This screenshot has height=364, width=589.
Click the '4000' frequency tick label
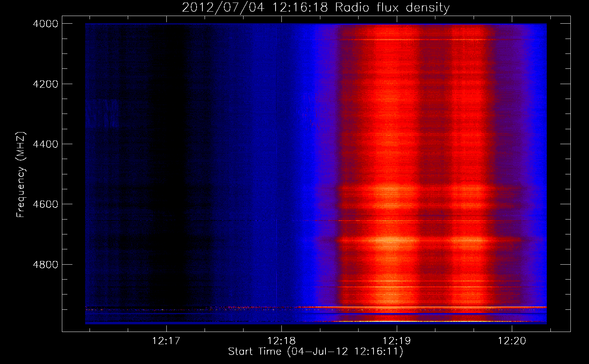click(x=45, y=24)
